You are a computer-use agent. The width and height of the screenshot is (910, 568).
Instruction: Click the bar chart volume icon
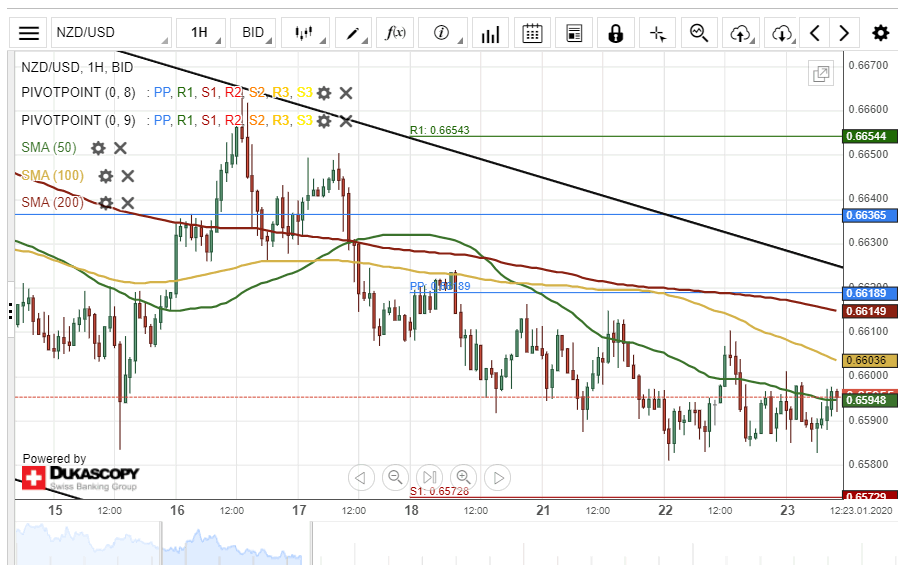click(490, 32)
